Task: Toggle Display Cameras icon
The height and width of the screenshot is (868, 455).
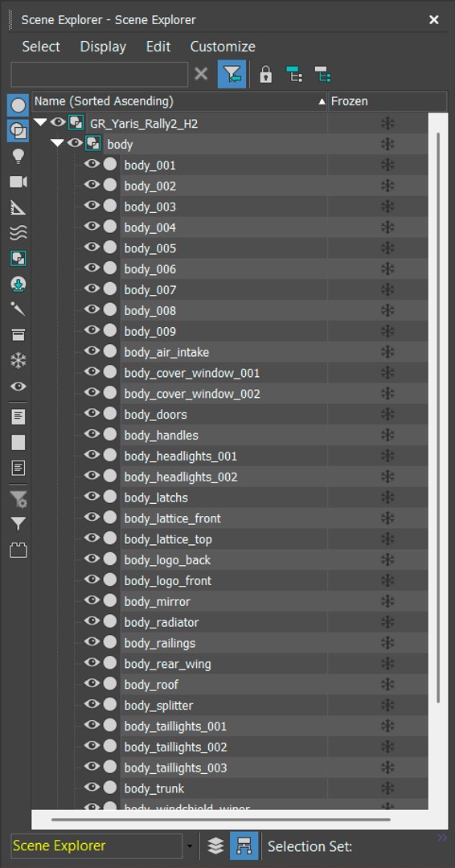Action: (18, 182)
